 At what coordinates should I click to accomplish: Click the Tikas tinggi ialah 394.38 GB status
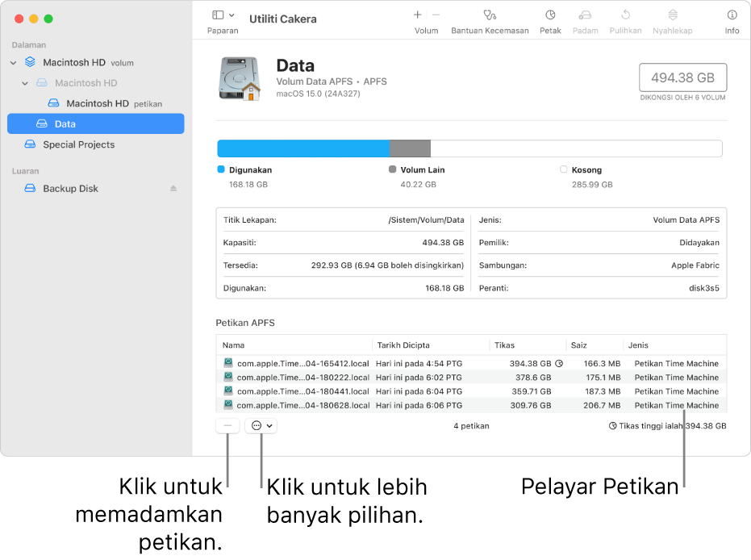point(668,426)
